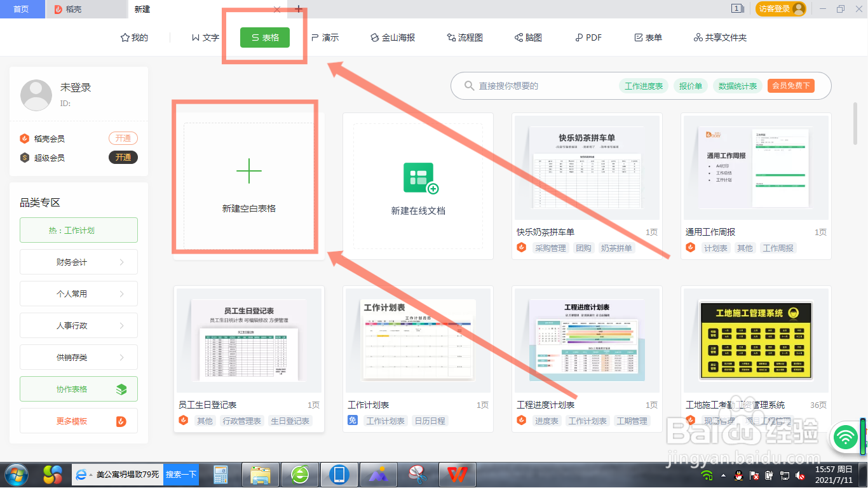Click the grey user avatar

36,95
